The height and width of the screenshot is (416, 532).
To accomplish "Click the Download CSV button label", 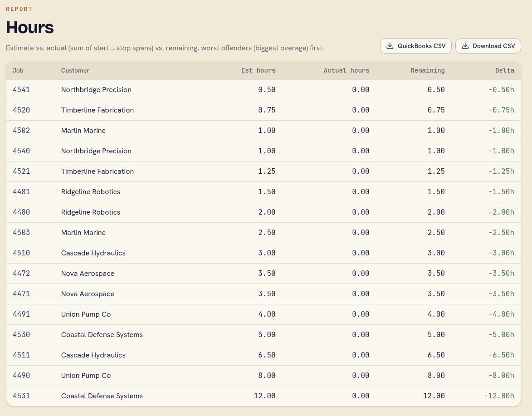I will [493, 46].
